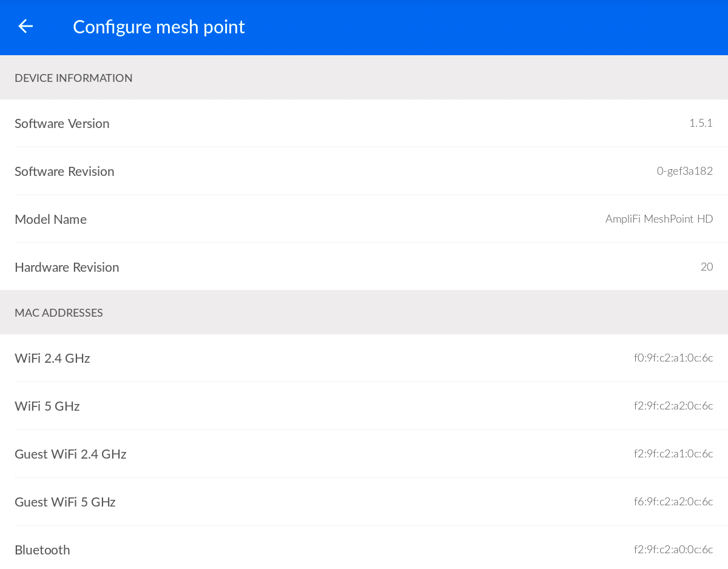Select the Guest WiFi 2.4 GHz label
Image resolution: width=728 pixels, height=569 pixels.
point(70,454)
